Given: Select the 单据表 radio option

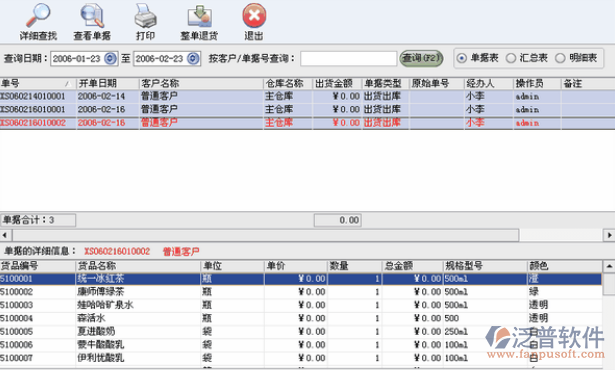Looking at the screenshot, I should tap(462, 58).
